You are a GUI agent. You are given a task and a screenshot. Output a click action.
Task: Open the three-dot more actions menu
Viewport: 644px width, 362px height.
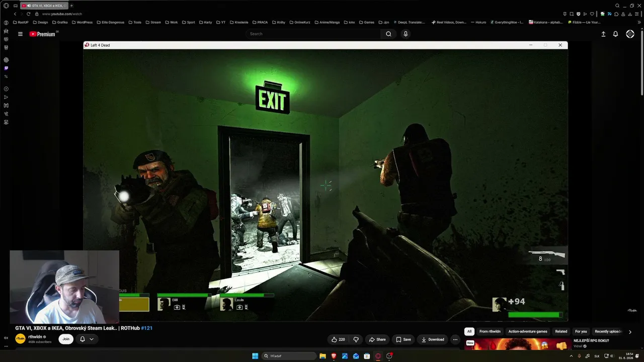(x=455, y=339)
